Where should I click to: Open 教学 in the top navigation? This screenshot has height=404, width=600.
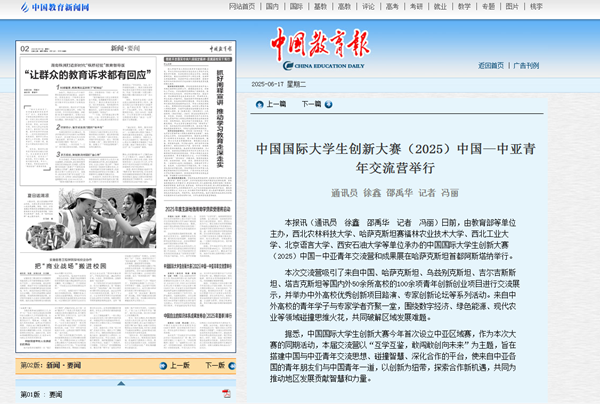coord(464,7)
